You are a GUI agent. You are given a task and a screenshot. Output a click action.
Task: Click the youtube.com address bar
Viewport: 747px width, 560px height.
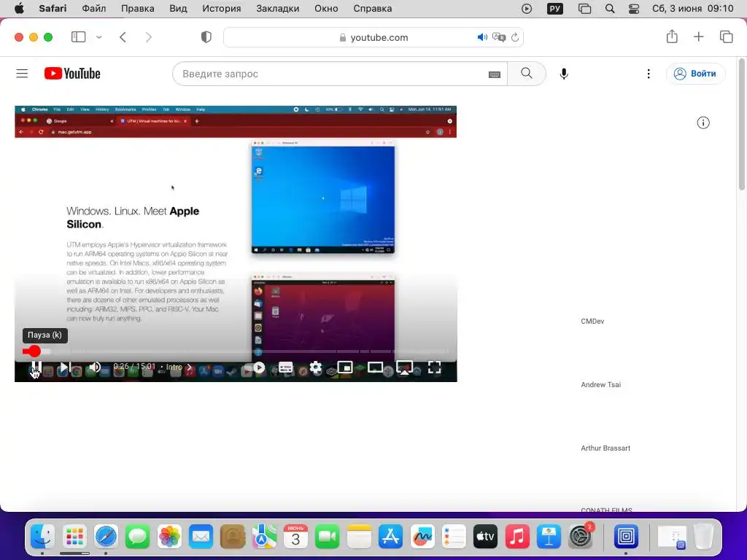(x=373, y=37)
